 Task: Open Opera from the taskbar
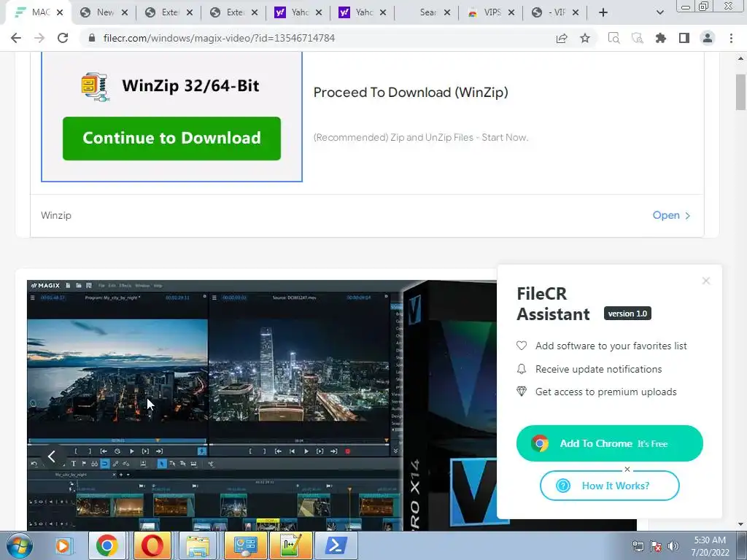click(x=152, y=545)
